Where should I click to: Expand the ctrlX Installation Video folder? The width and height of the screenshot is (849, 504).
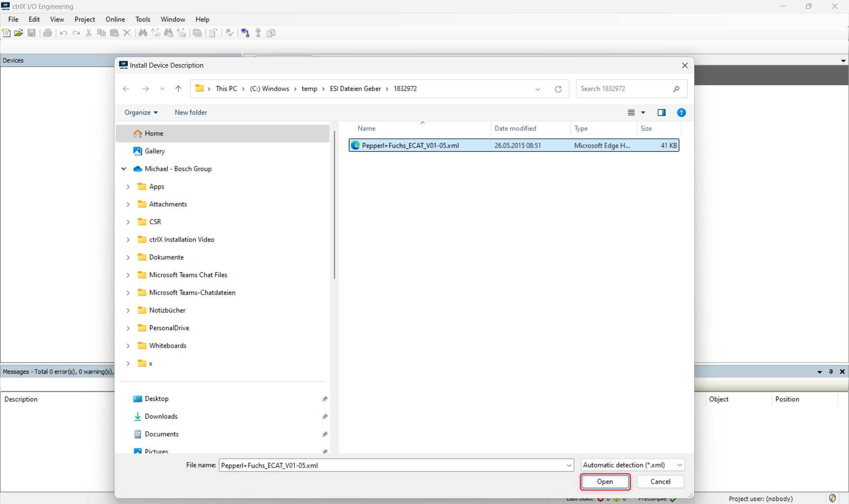coord(128,240)
